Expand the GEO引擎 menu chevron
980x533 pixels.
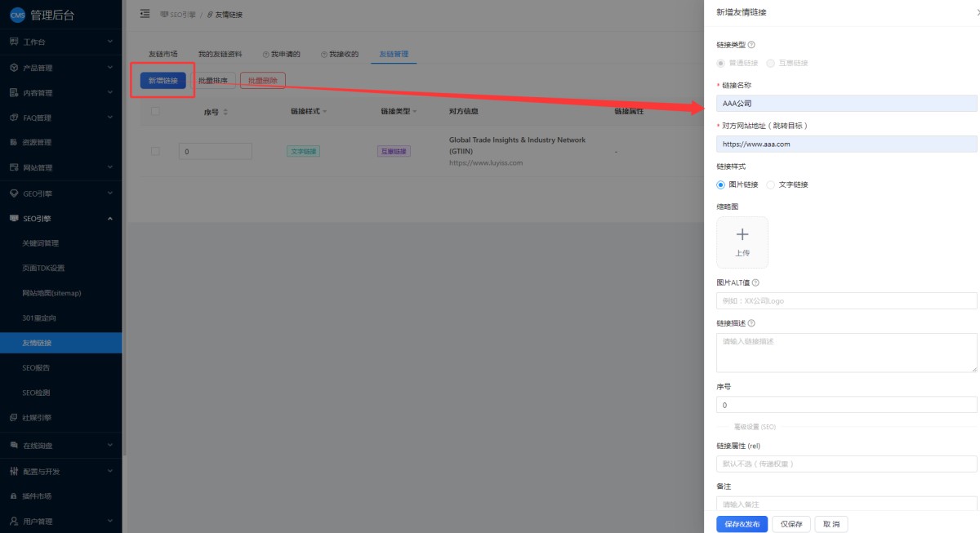pyautogui.click(x=110, y=193)
